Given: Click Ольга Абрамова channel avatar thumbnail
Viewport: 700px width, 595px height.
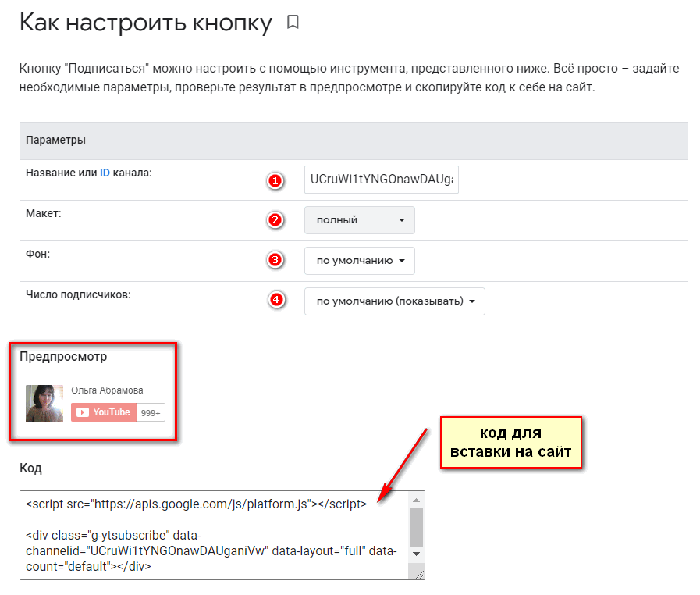Looking at the screenshot, I should (x=44, y=403).
